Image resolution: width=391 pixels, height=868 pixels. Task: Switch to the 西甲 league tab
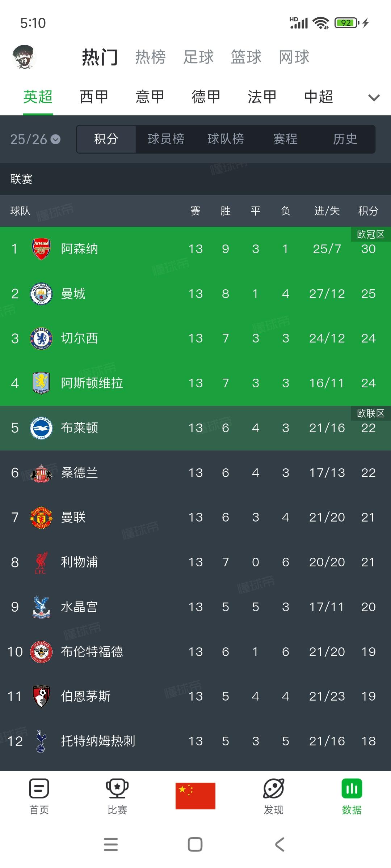(94, 97)
